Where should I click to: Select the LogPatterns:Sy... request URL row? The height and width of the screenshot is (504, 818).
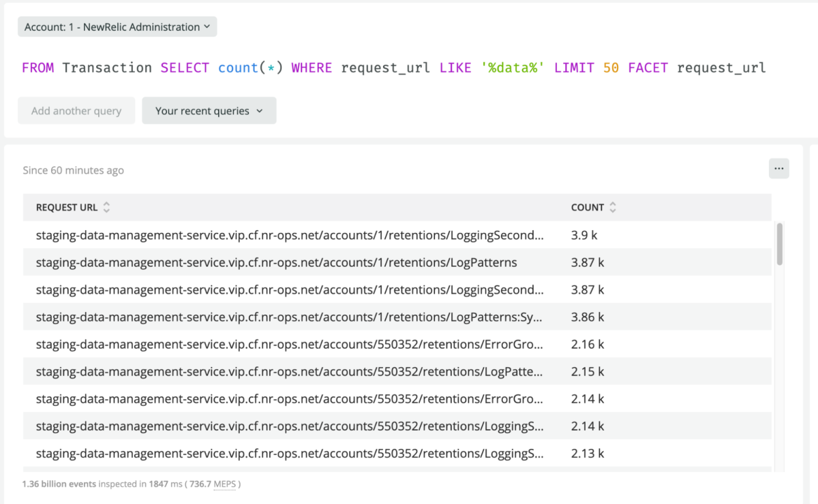click(x=289, y=317)
